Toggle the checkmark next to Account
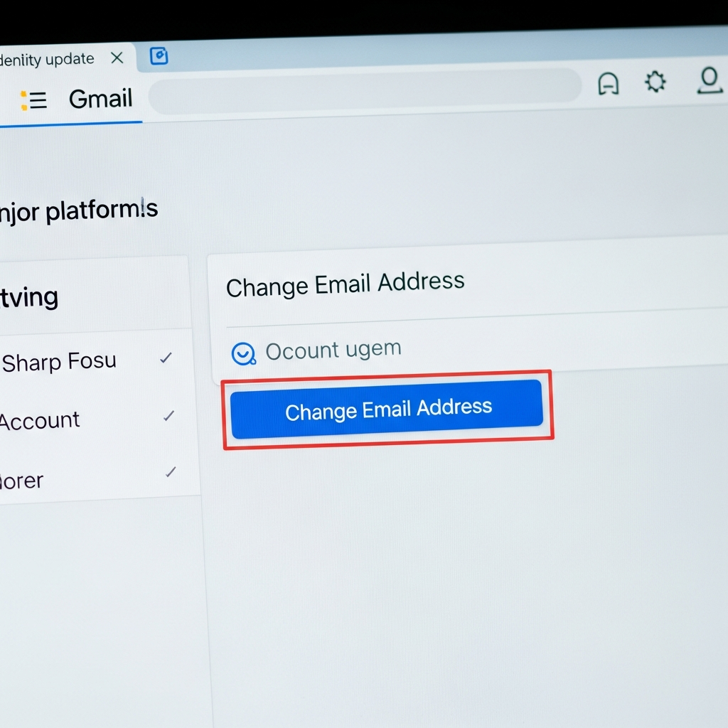This screenshot has width=728, height=728. coord(169,416)
